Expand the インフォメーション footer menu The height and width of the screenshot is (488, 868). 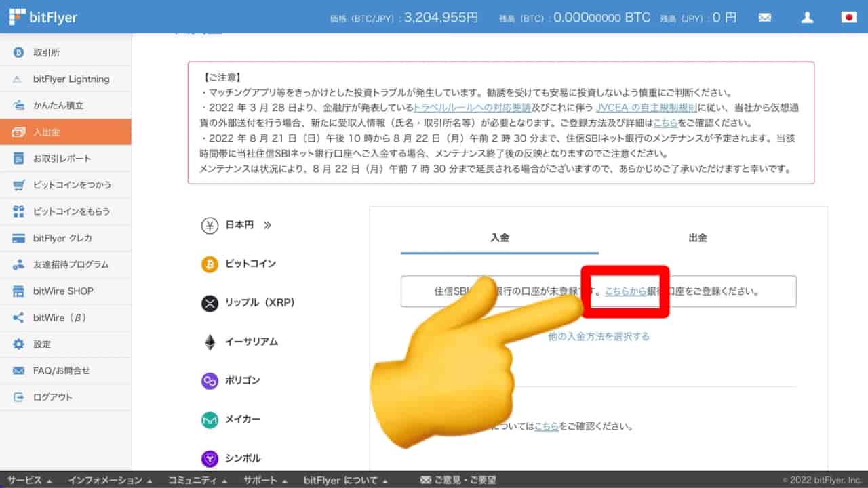click(x=110, y=480)
